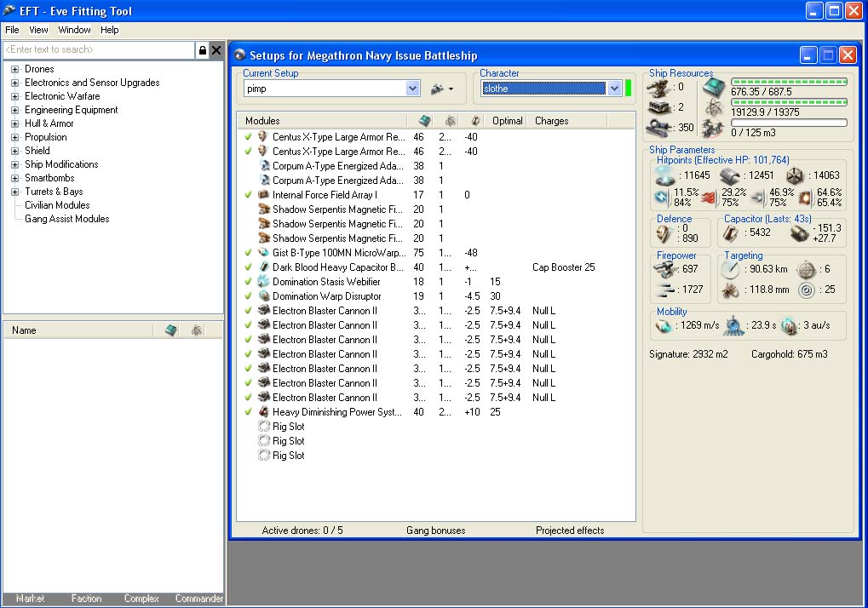Clear search with the X icon
This screenshot has height=608, width=868.
(x=216, y=50)
